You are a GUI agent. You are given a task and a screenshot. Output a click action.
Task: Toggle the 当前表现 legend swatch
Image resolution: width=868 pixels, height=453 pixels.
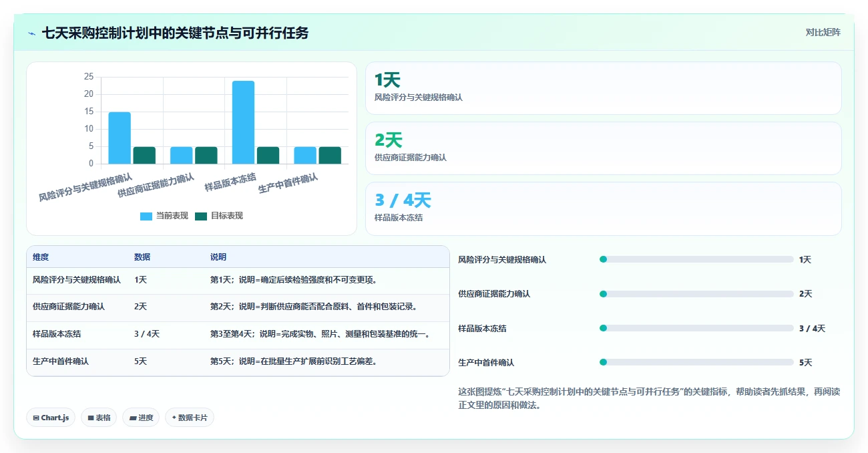pyautogui.click(x=146, y=216)
